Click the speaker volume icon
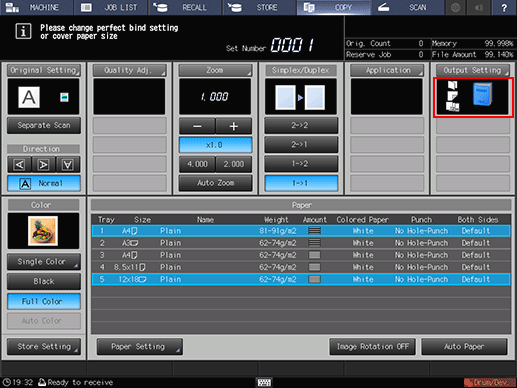Viewport: 517px width, 388px height. pos(479,7)
